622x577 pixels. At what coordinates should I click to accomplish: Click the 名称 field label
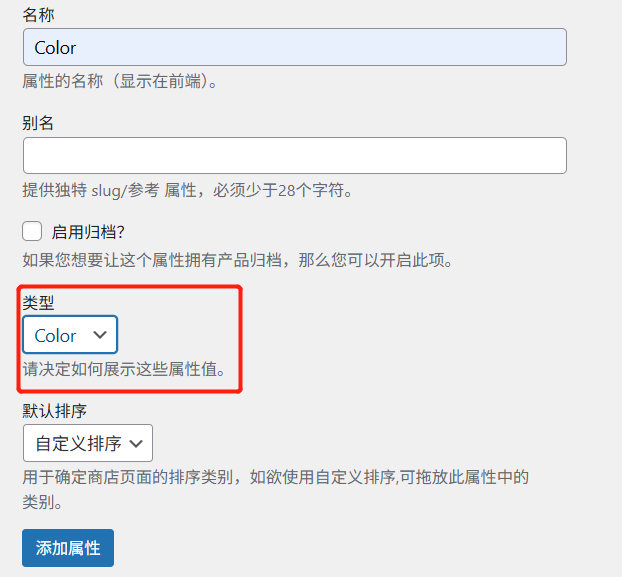pos(38,14)
